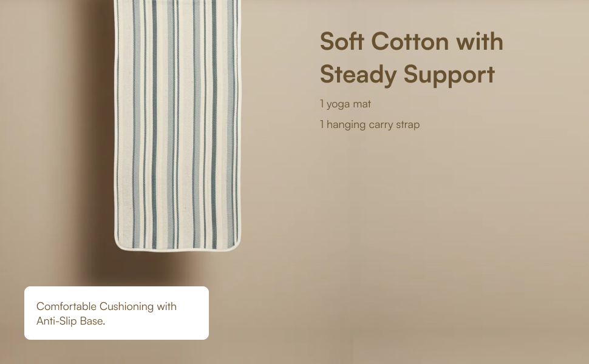Click the word 'Soft' in the heading
Screen dimensions: 589x364
(x=342, y=41)
